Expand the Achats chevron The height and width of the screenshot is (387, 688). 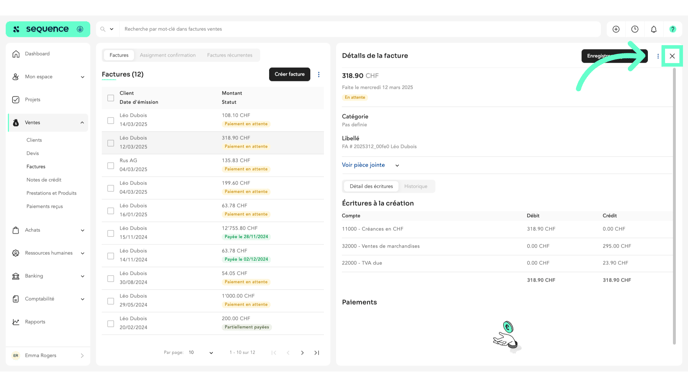click(82, 230)
